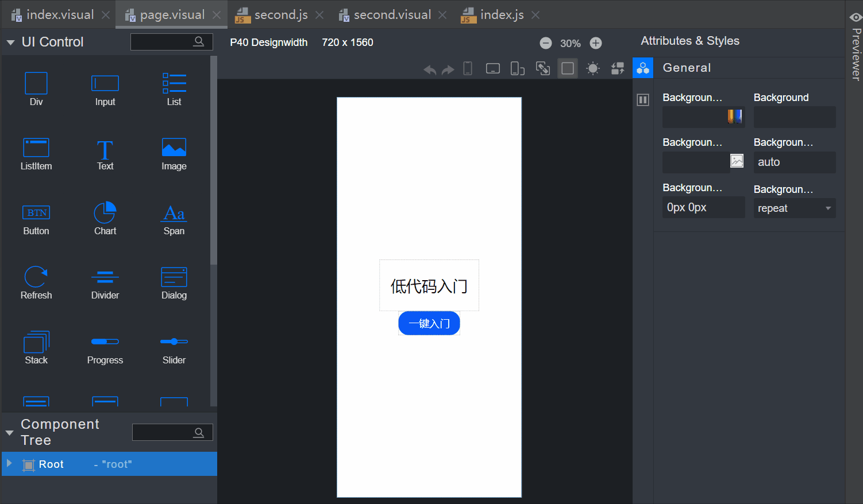Toggle light/dark mode sun icon
Viewport: 863px width, 504px height.
593,69
